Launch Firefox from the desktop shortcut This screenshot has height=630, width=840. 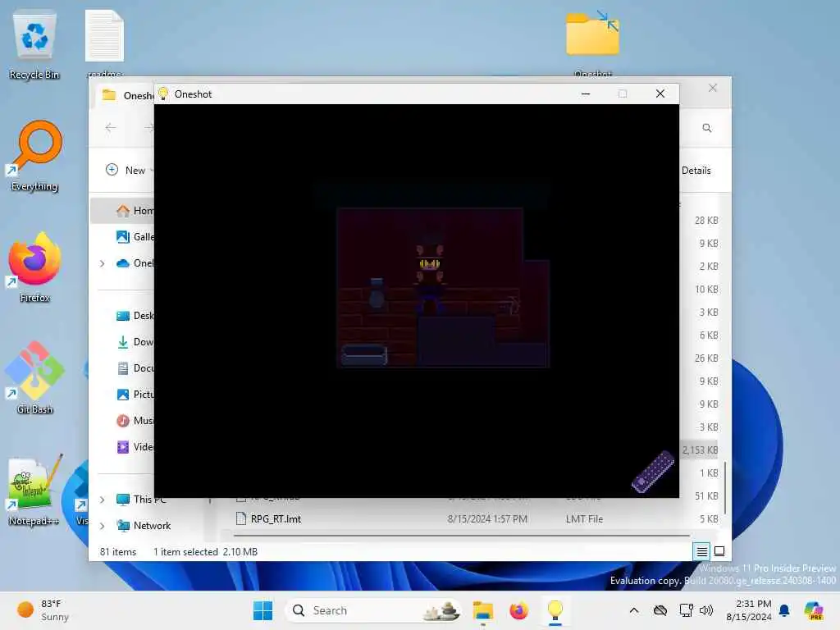click(x=34, y=268)
